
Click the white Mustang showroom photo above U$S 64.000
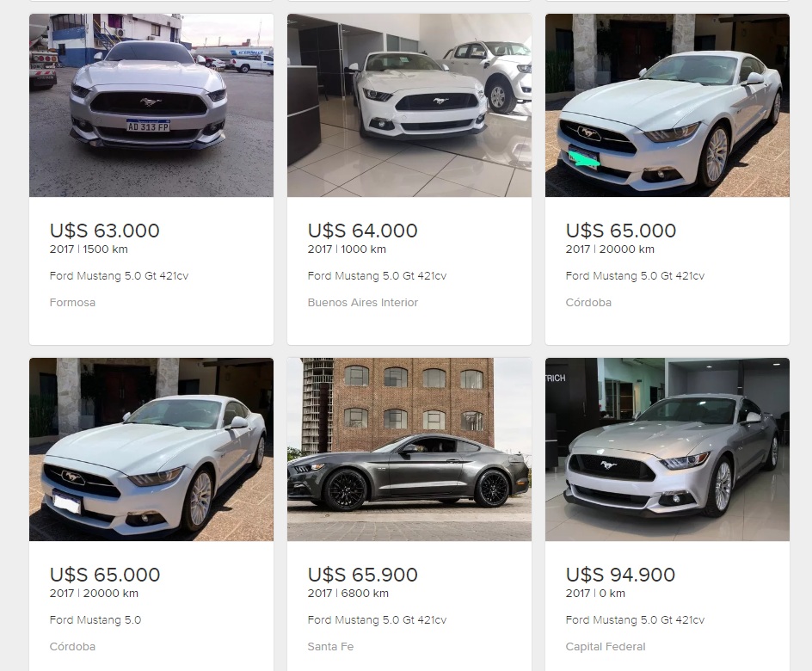pyautogui.click(x=409, y=105)
